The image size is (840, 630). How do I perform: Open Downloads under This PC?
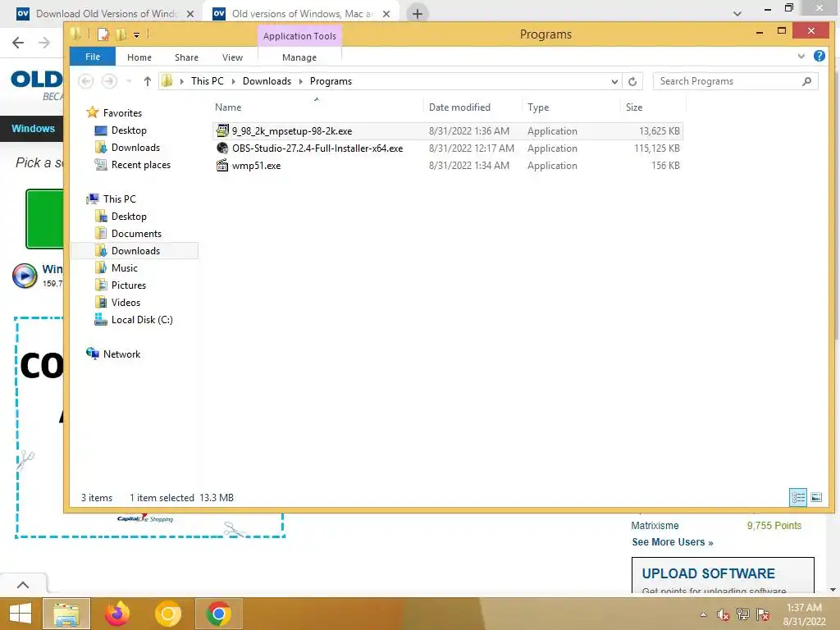click(135, 251)
